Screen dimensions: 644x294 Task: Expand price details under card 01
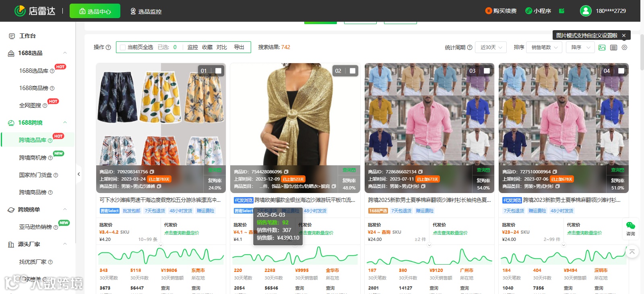161,245
